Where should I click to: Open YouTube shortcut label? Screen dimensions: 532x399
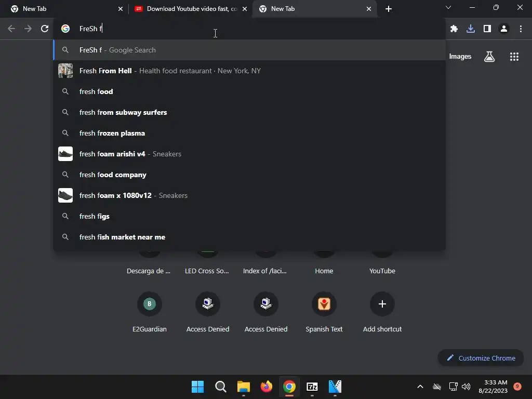click(382, 271)
